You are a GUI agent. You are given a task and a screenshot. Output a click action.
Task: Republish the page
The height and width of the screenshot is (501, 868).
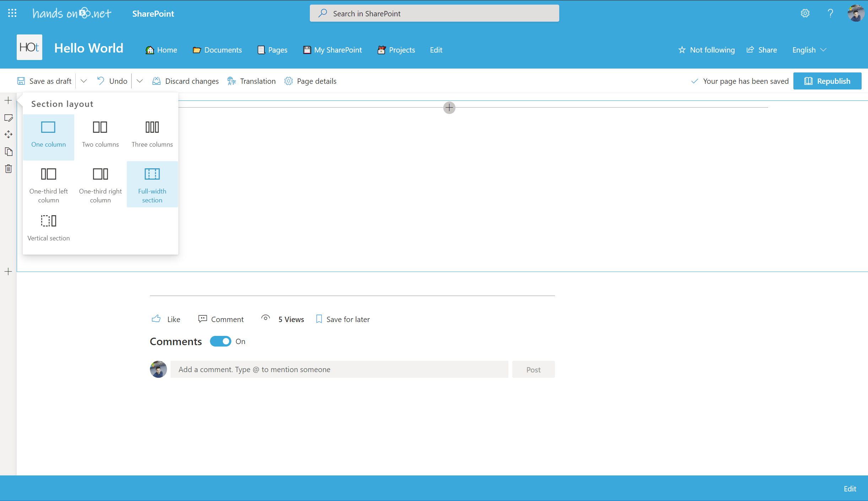click(827, 81)
